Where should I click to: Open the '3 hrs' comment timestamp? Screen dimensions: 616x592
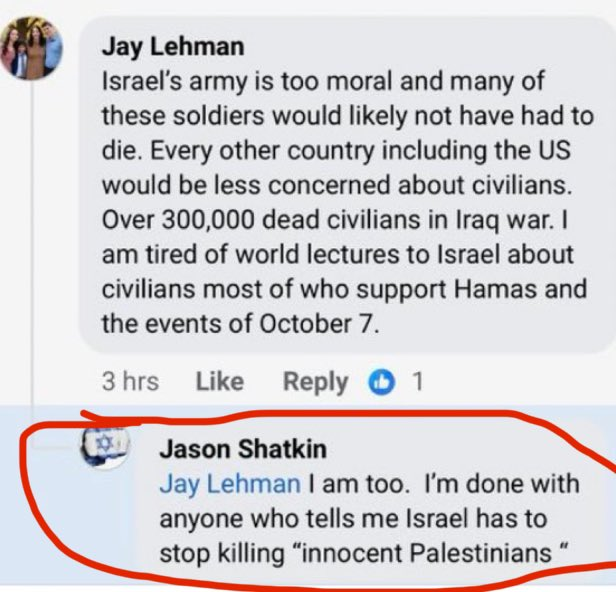point(130,381)
